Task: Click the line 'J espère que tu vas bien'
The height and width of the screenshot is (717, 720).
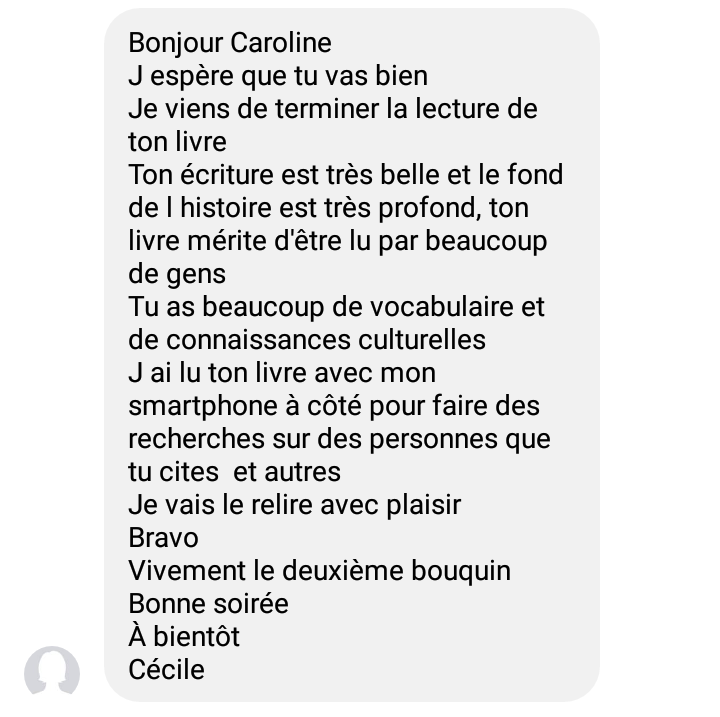Action: (278, 76)
